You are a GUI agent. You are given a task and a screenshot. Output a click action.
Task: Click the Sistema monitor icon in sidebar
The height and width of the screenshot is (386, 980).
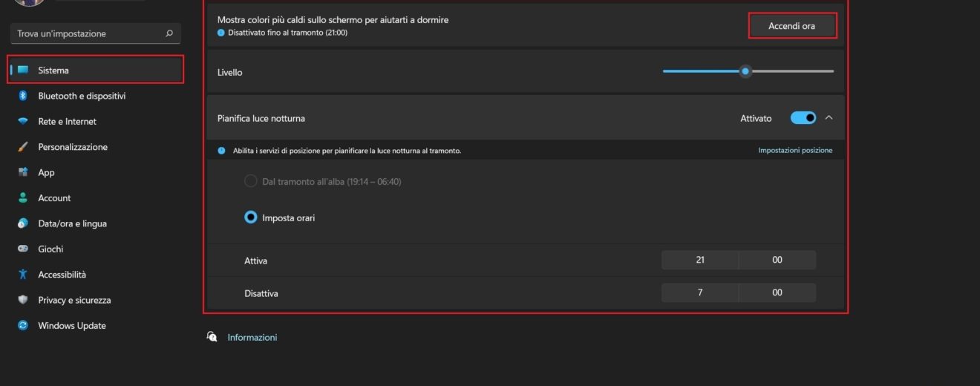pyautogui.click(x=23, y=70)
